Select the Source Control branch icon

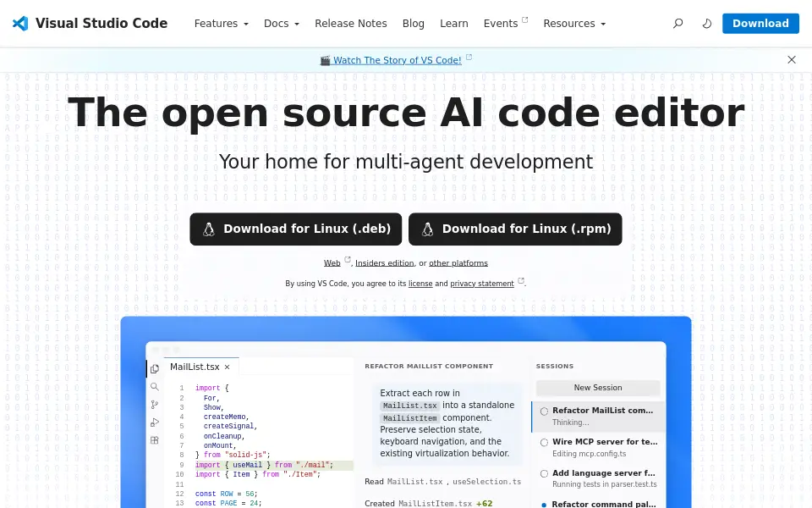coord(154,405)
